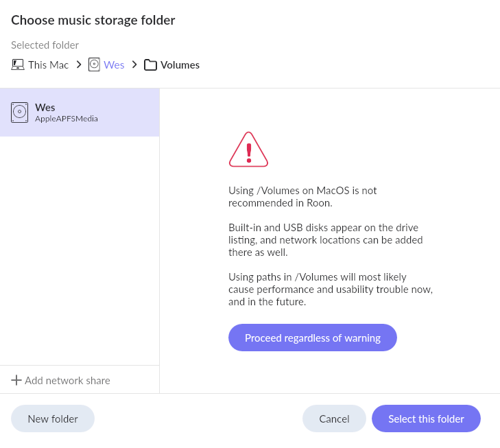
Task: Click the plus icon for adding network share
Action: 16,380
